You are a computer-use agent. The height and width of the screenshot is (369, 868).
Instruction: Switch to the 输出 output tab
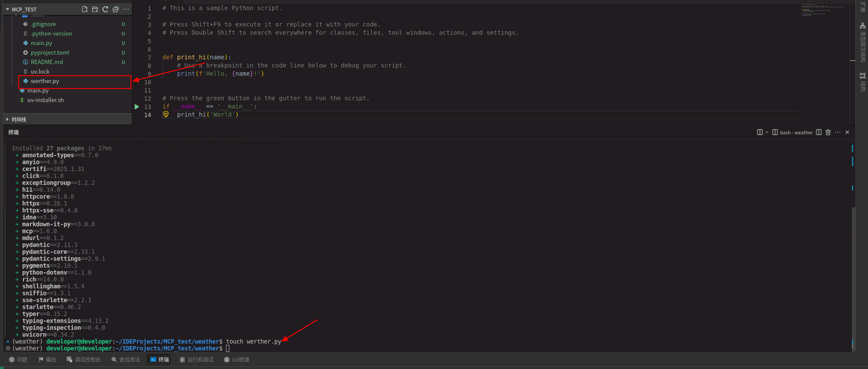tap(47, 360)
